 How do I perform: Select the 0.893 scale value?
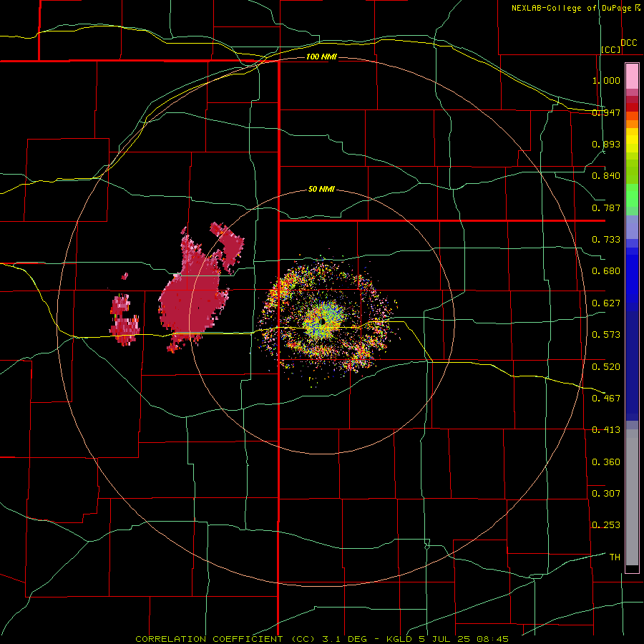coord(606,144)
